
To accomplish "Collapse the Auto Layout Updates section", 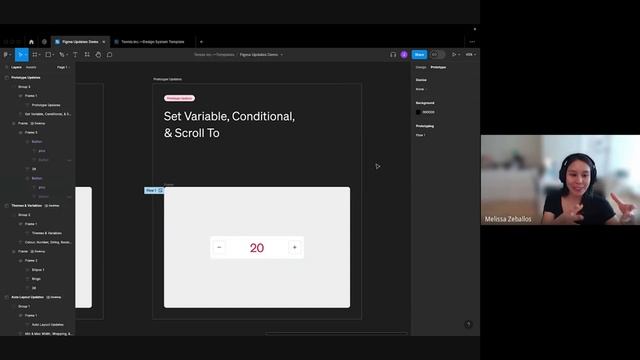I will [x=7, y=297].
